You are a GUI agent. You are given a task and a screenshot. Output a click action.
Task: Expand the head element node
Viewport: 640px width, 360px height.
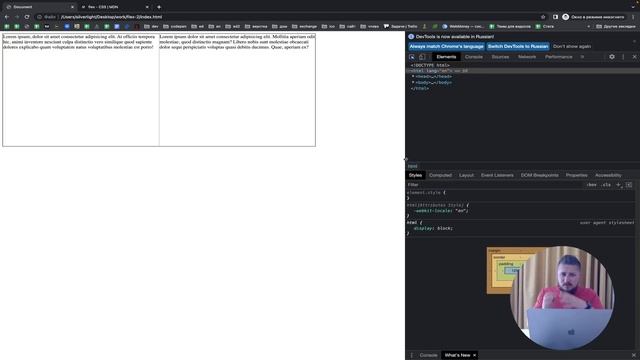(x=413, y=76)
